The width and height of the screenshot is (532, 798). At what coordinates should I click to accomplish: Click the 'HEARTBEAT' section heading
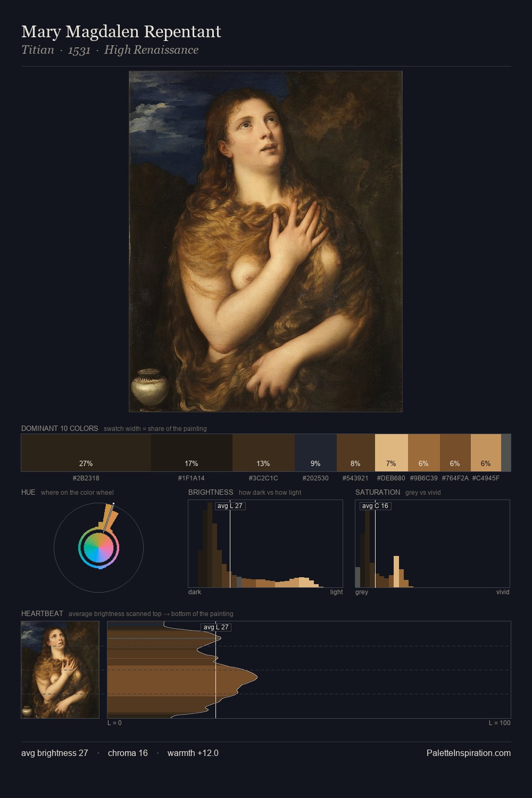point(42,613)
